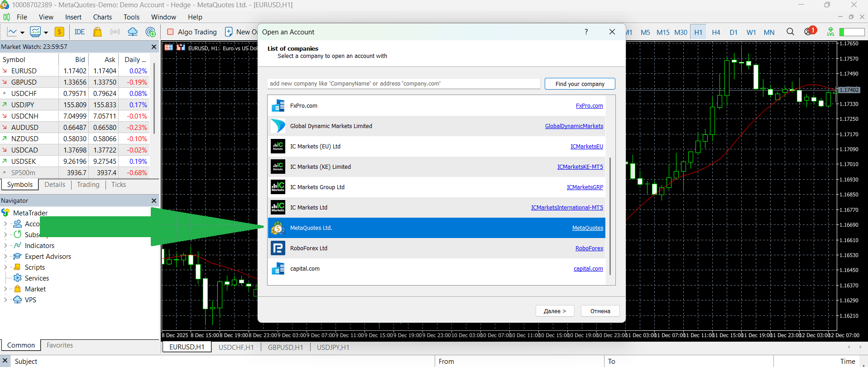Switch to the Ticks tab in Market Watch
868x367 pixels.
(x=119, y=185)
